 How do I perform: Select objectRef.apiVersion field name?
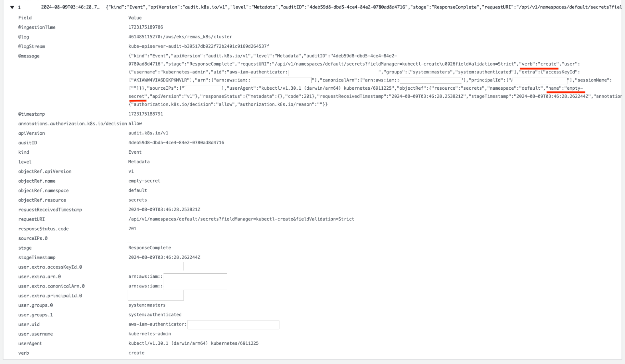[45, 172]
